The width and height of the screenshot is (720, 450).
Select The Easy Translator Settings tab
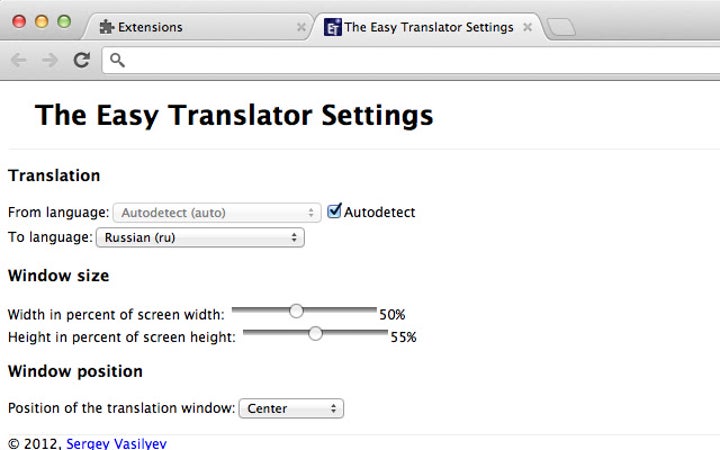coord(428,27)
